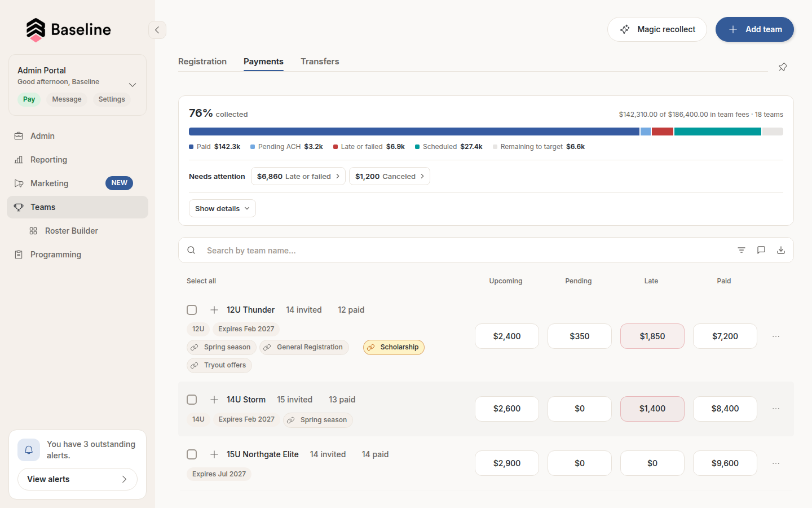Click the download icon in search bar
Image resolution: width=812 pixels, height=508 pixels.
781,250
